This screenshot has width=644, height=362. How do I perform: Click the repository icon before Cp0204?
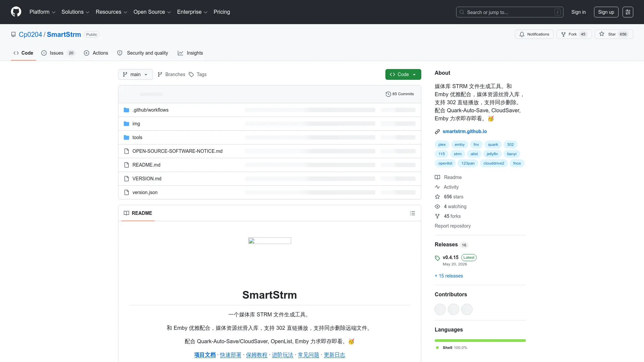point(13,35)
